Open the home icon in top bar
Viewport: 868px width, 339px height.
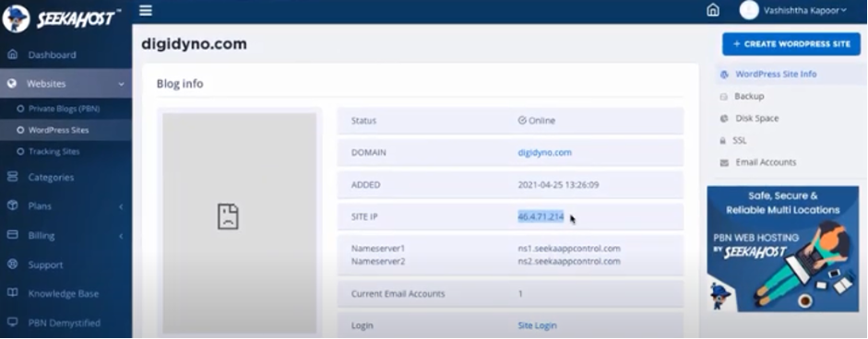point(713,10)
